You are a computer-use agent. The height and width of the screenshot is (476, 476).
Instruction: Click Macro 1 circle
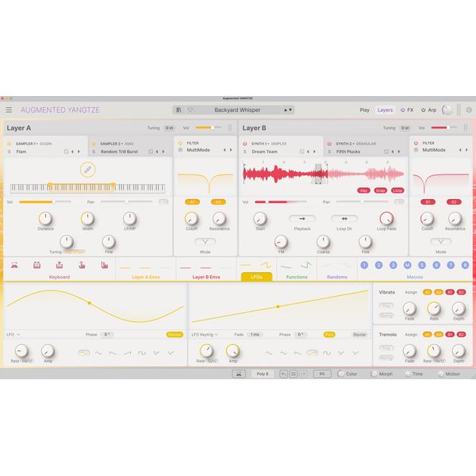point(364,265)
